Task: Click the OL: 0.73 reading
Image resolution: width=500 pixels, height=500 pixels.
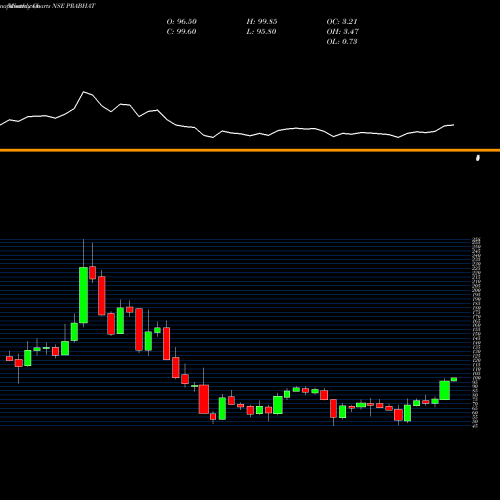Action: point(342,42)
